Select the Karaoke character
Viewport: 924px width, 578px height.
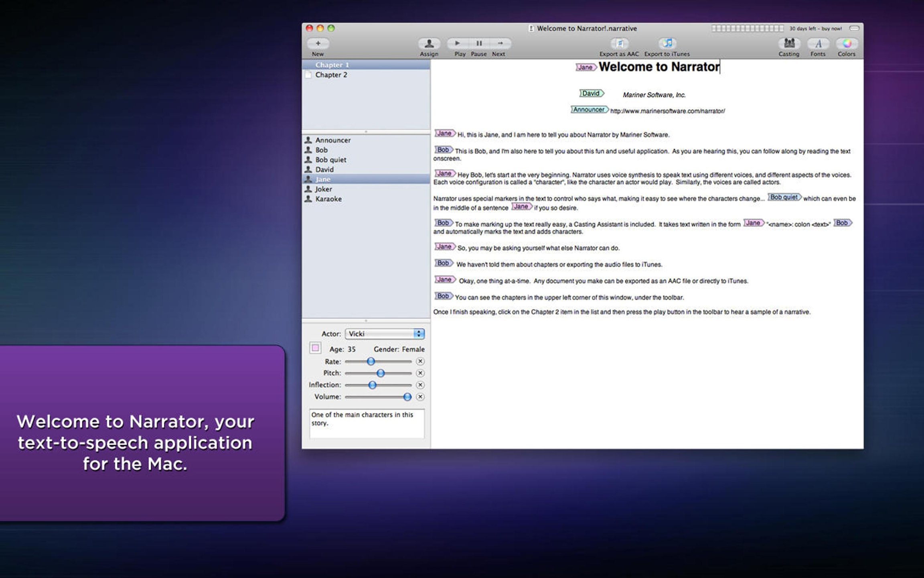366,199
